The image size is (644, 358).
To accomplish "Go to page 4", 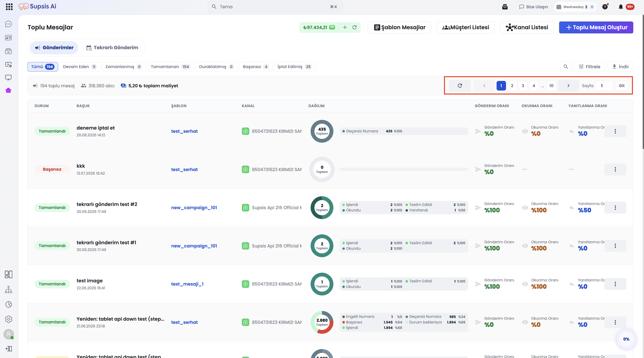I will pos(534,86).
